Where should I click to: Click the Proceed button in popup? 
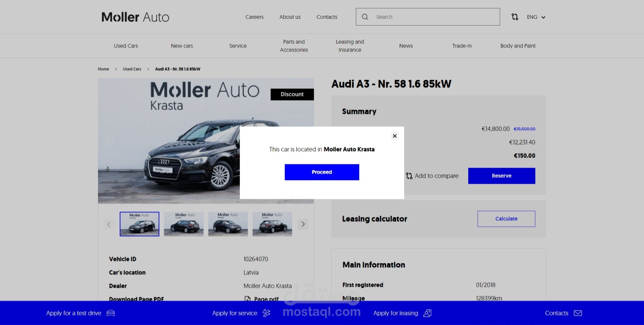pos(322,172)
